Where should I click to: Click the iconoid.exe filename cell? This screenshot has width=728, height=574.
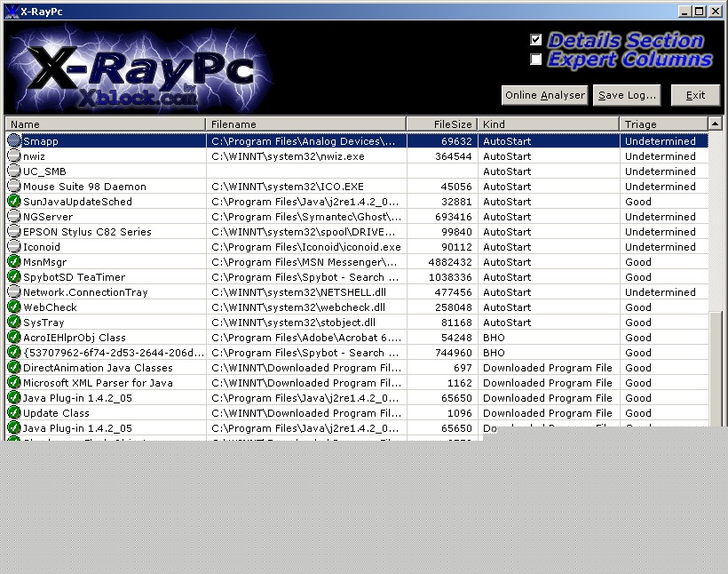point(306,247)
